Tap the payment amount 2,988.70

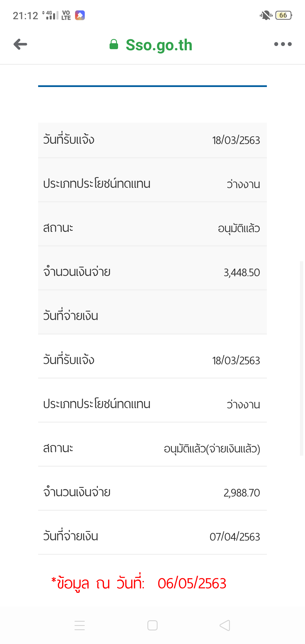coord(242,493)
